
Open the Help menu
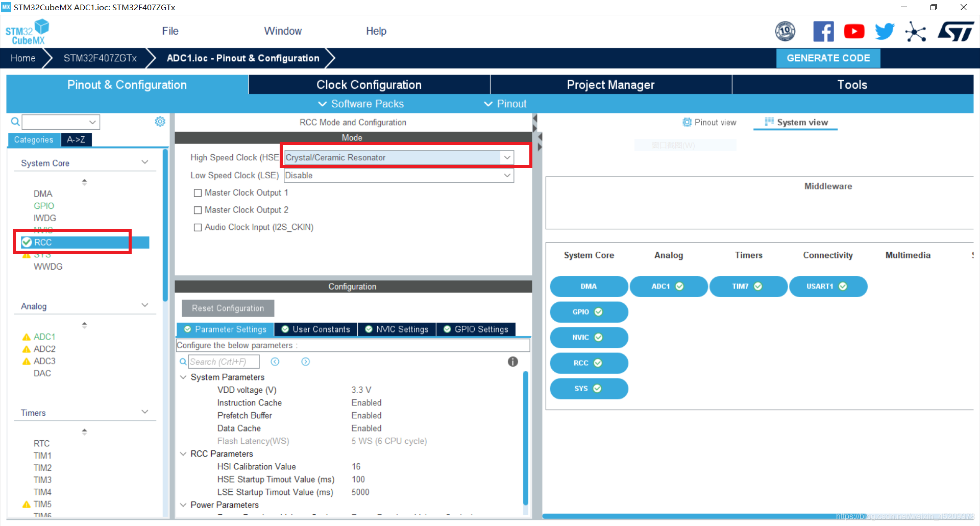pos(376,31)
